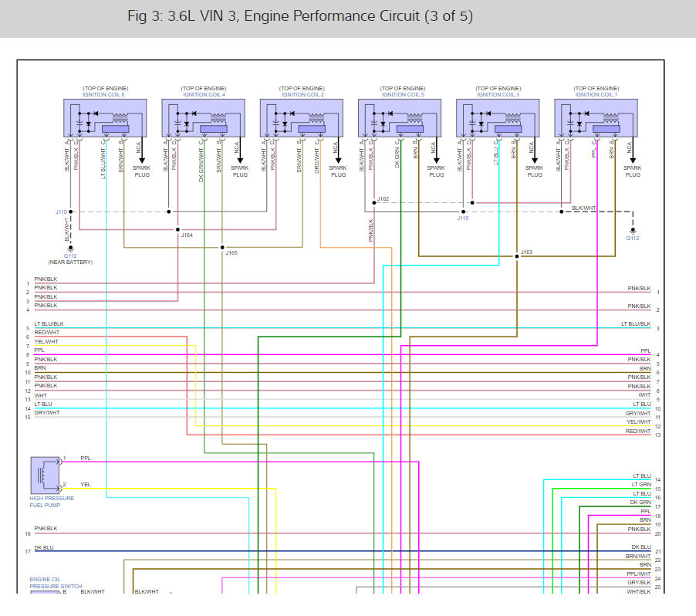Click the J162 junction dot
The width and height of the screenshot is (696, 616).
(x=374, y=202)
